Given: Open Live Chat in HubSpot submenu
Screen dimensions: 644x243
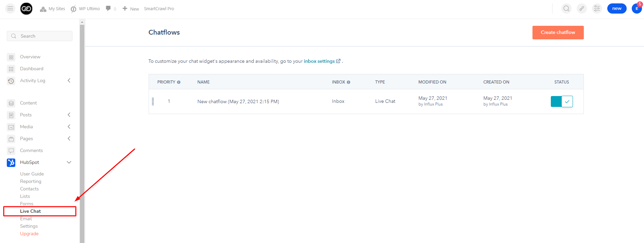Looking at the screenshot, I should pyautogui.click(x=30, y=211).
